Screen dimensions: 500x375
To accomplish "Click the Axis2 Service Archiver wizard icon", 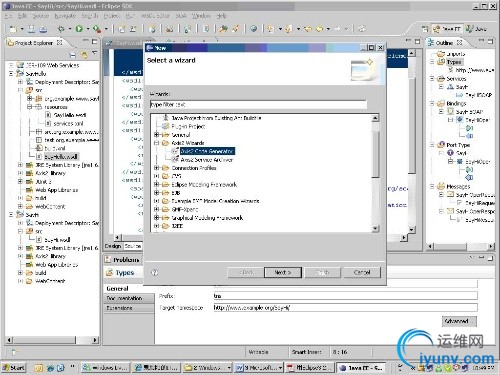I will tap(175, 159).
